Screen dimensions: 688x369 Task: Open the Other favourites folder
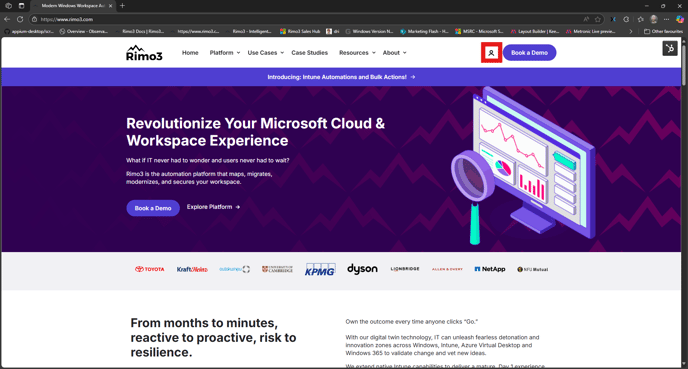[x=663, y=32]
